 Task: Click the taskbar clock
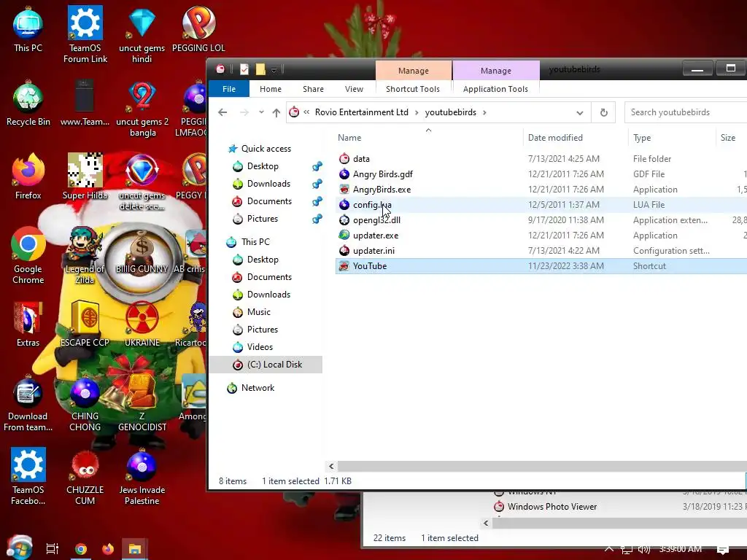coord(681,549)
